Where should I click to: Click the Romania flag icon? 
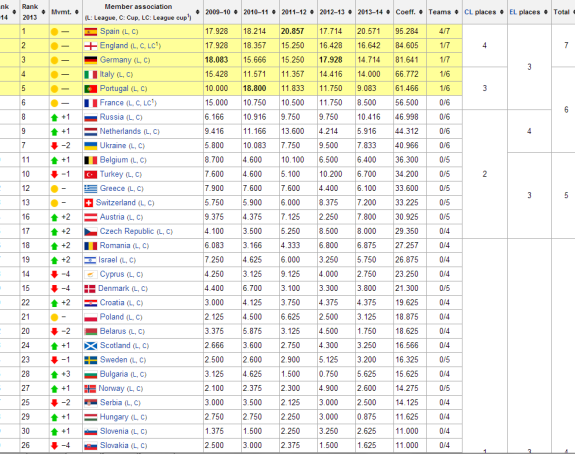91,246
